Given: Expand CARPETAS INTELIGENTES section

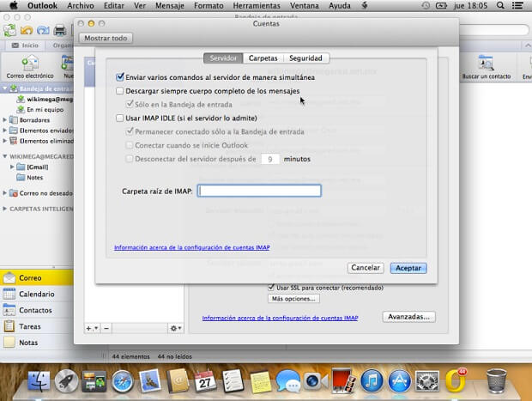Looking at the screenshot, I should pyautogui.click(x=5, y=209).
